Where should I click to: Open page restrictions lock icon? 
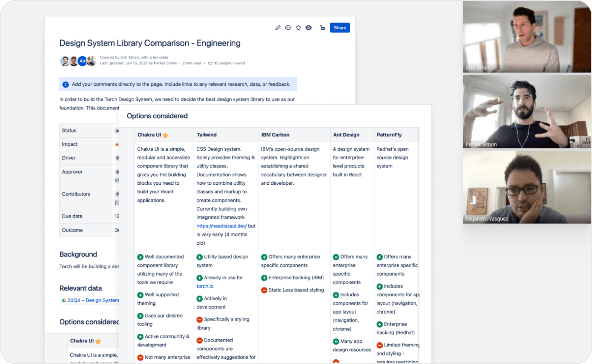(322, 28)
